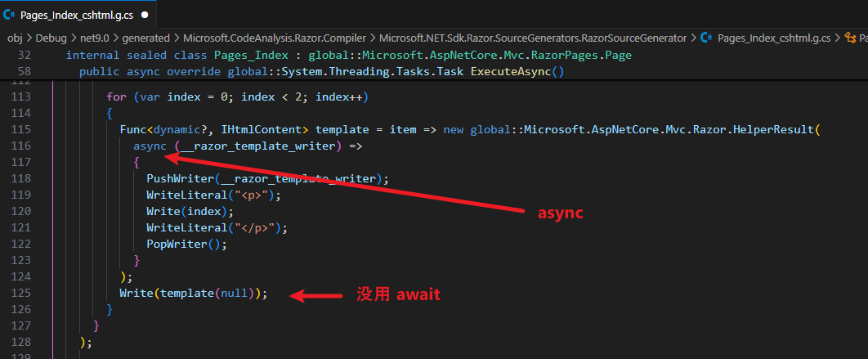Click line number 113 in the gutter

point(21,97)
